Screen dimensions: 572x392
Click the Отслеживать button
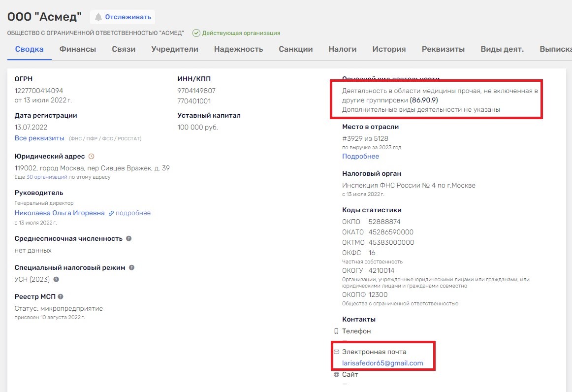click(123, 17)
